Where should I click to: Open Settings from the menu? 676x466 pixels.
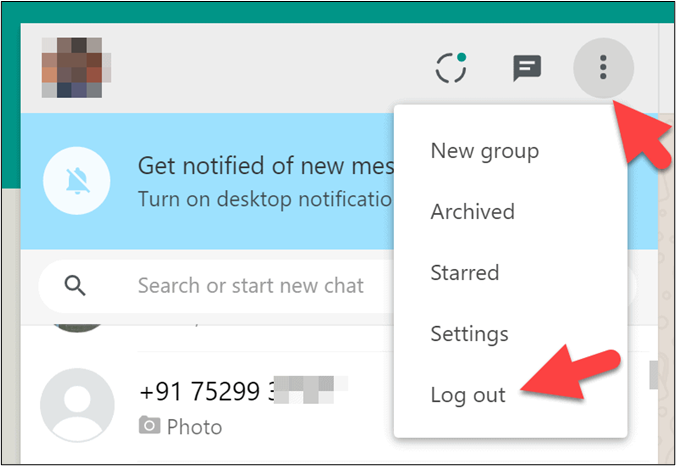(469, 334)
